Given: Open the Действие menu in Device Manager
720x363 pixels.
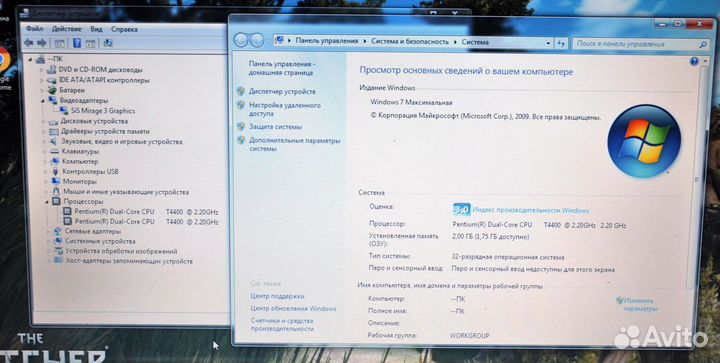Looking at the screenshot, I should pyautogui.click(x=67, y=29).
